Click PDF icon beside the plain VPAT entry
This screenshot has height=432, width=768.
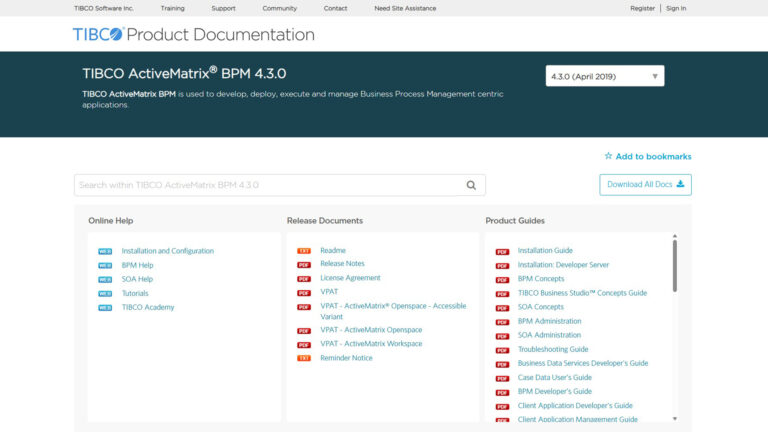[304, 293]
